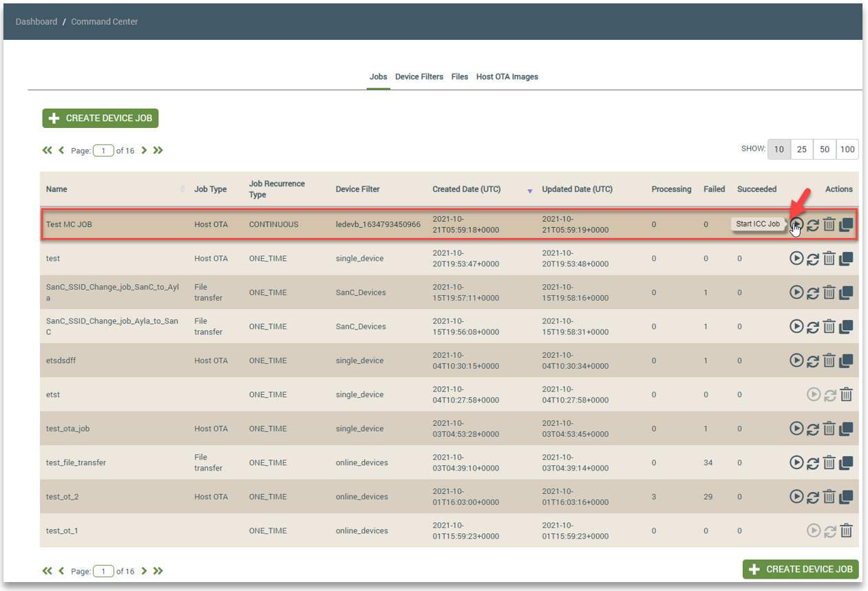Start the Test MC JOB job

tap(796, 224)
